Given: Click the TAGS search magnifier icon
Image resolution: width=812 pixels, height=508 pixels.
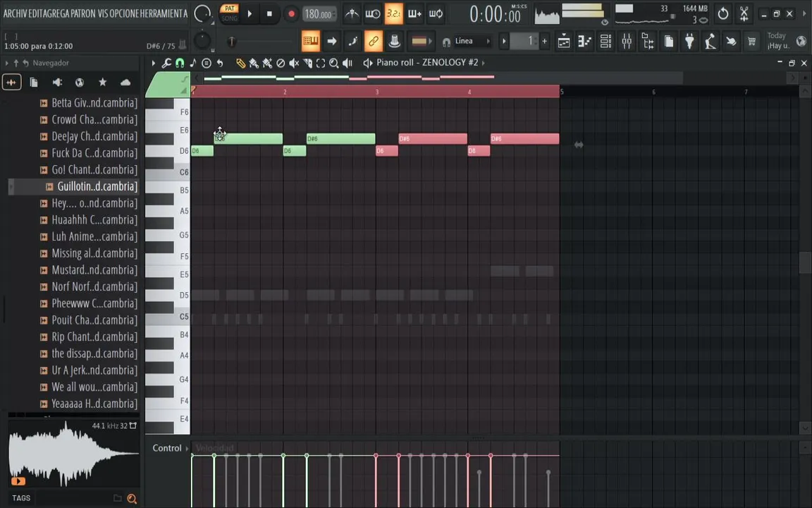Looking at the screenshot, I should point(132,499).
